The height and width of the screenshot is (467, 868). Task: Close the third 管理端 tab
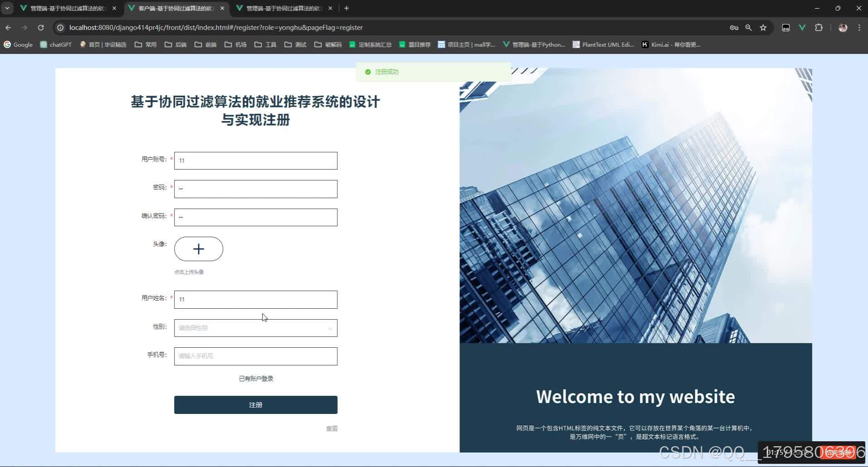[x=330, y=8]
